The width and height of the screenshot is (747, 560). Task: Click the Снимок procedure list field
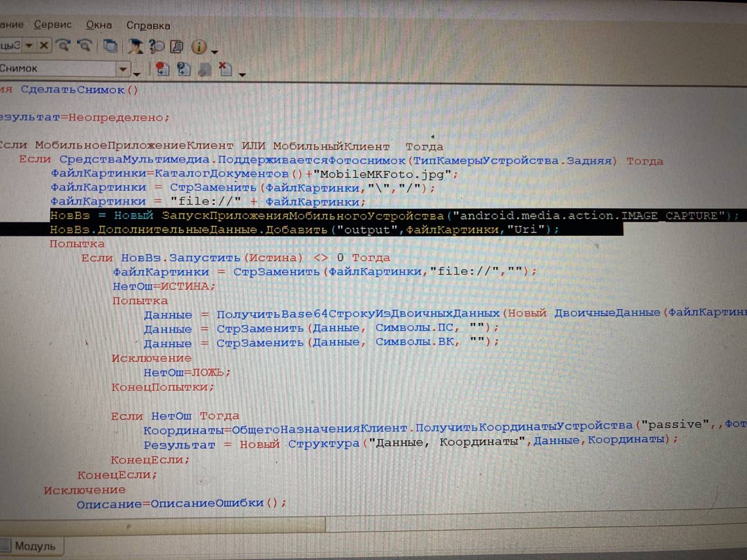click(58, 69)
